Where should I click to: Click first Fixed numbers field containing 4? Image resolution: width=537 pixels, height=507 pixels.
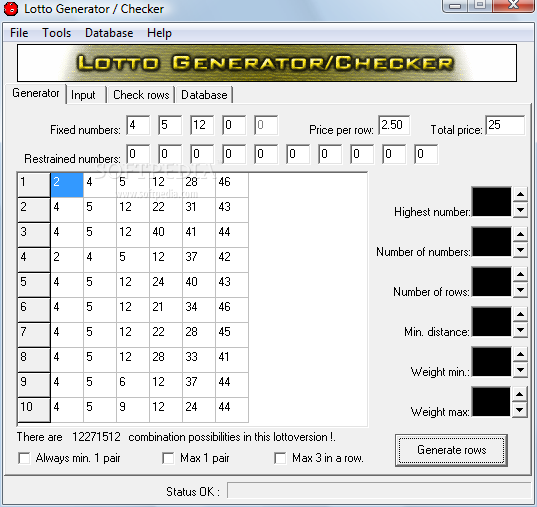[138, 125]
